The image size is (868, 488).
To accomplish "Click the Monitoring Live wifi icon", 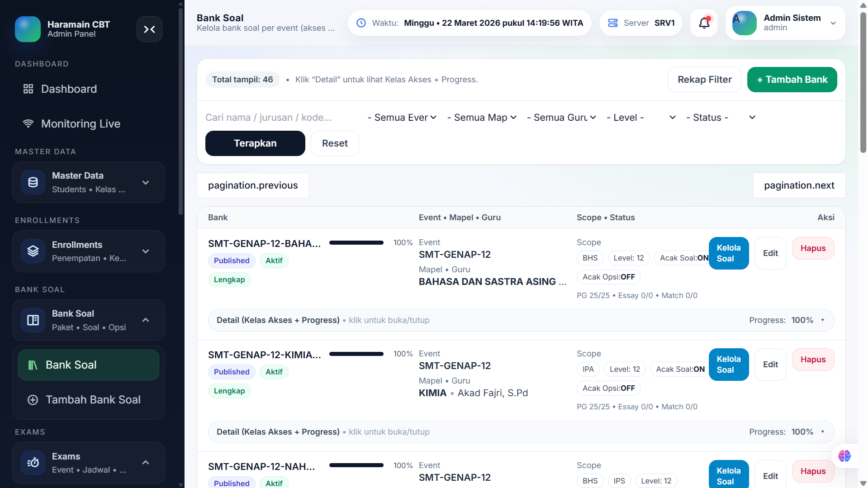I will [28, 123].
